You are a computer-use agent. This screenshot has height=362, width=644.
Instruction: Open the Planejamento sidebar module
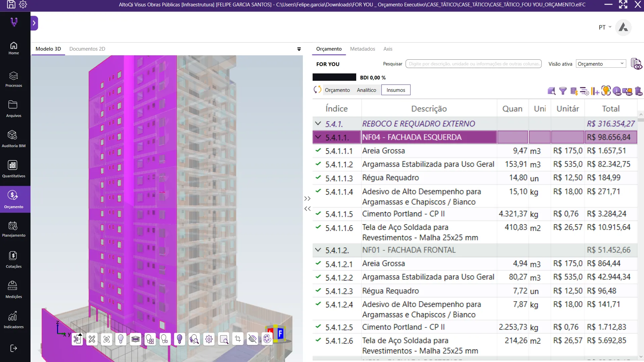(x=13, y=229)
